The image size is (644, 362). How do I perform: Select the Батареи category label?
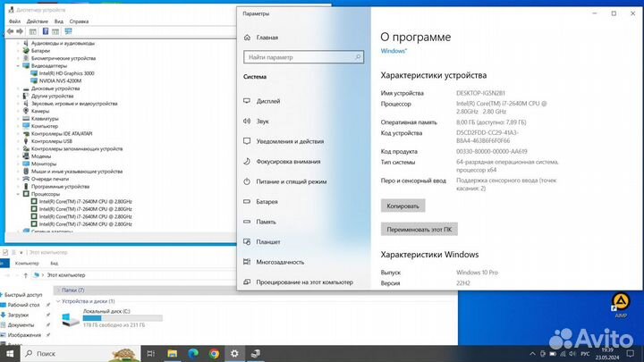(x=40, y=50)
